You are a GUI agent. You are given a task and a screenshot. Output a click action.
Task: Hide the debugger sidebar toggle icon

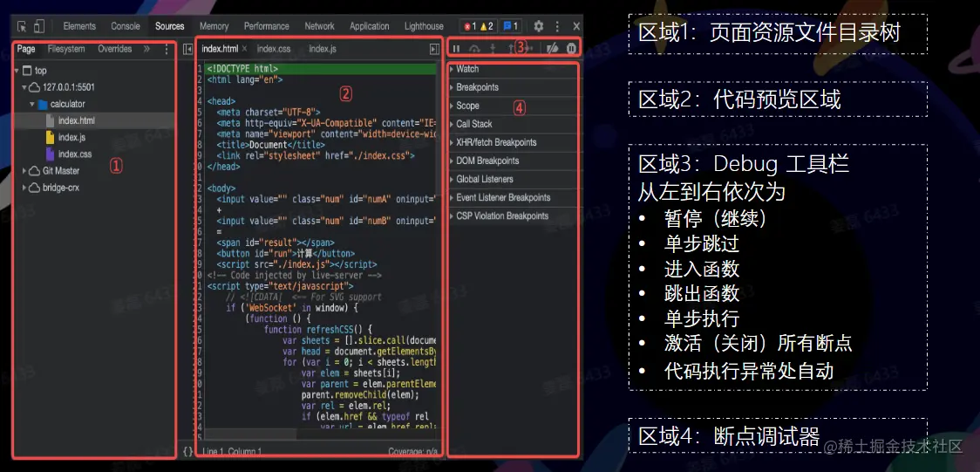(x=434, y=49)
